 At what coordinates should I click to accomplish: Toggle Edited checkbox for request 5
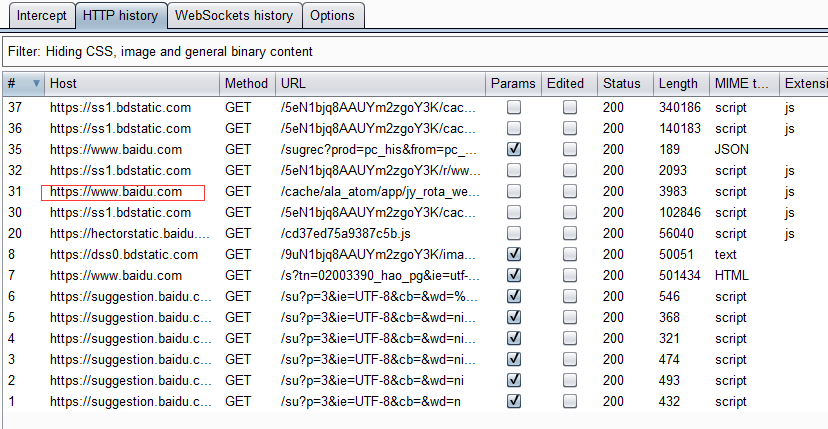pos(569,318)
